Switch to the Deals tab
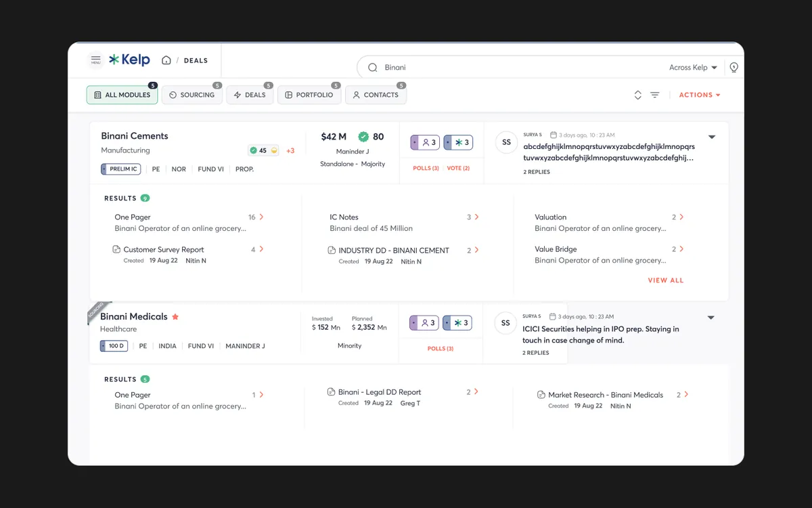Image resolution: width=812 pixels, height=508 pixels. point(250,95)
